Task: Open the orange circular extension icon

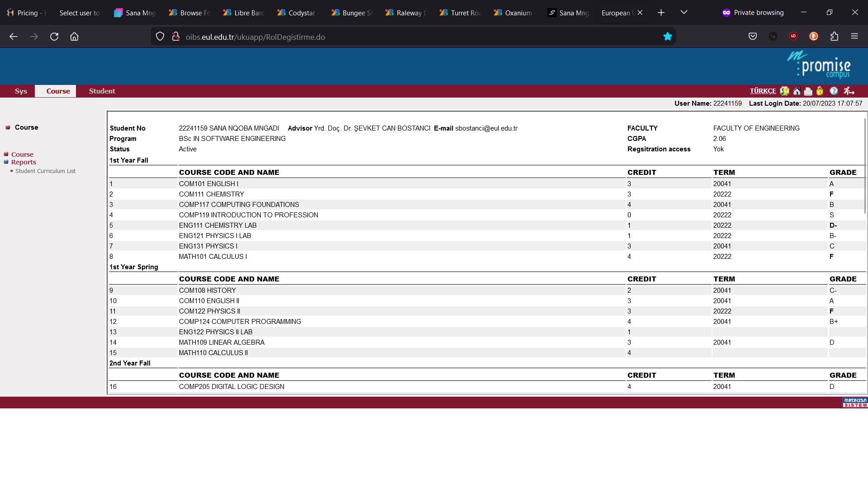Action: coord(814,37)
